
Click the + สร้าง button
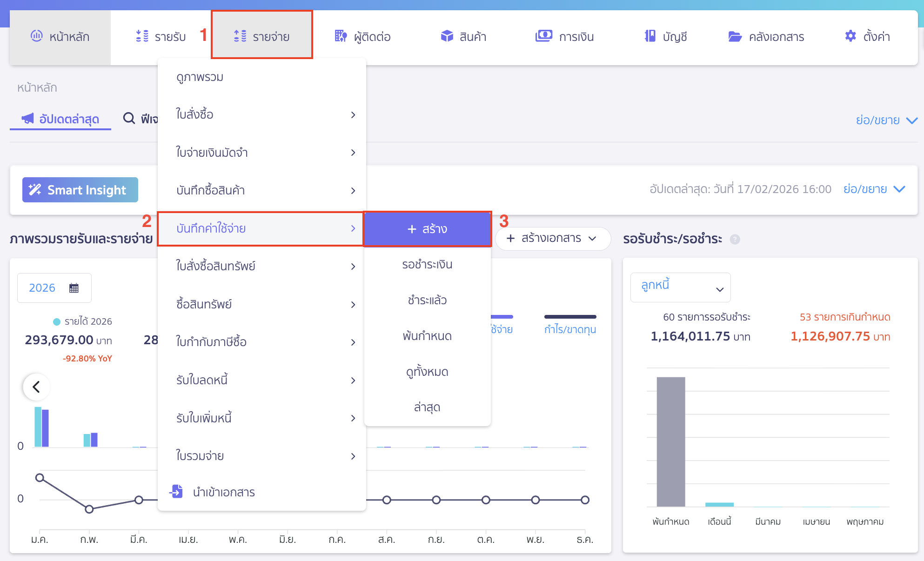pyautogui.click(x=427, y=228)
